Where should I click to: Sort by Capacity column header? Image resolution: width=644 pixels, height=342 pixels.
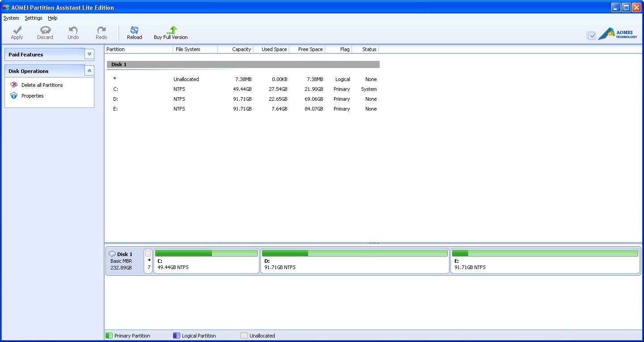pos(236,49)
